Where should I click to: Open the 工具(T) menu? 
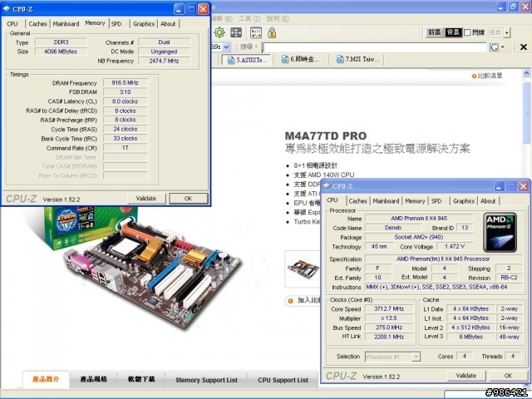tap(249, 18)
